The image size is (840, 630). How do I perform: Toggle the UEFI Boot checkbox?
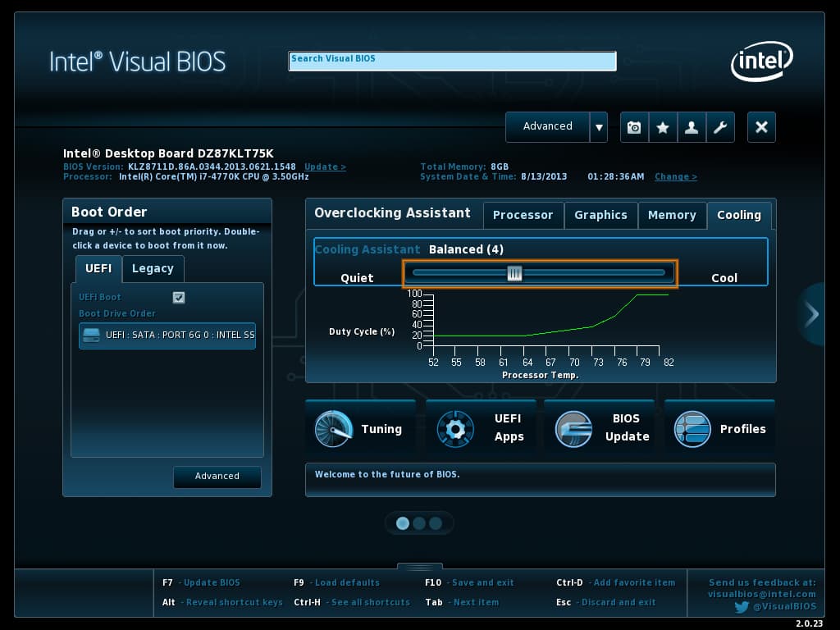[x=179, y=297]
